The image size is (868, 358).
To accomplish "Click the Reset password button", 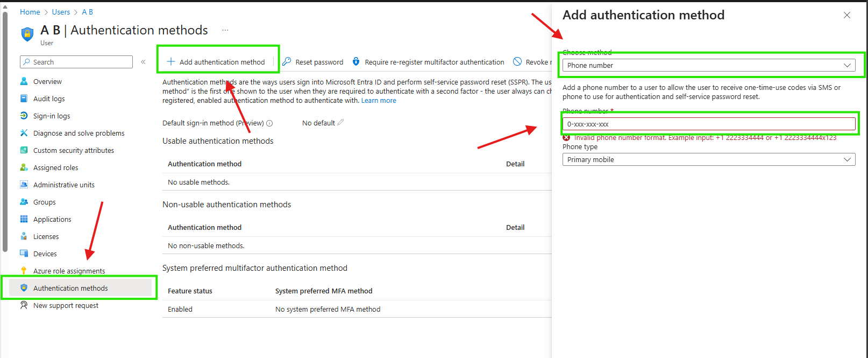I will tap(313, 62).
